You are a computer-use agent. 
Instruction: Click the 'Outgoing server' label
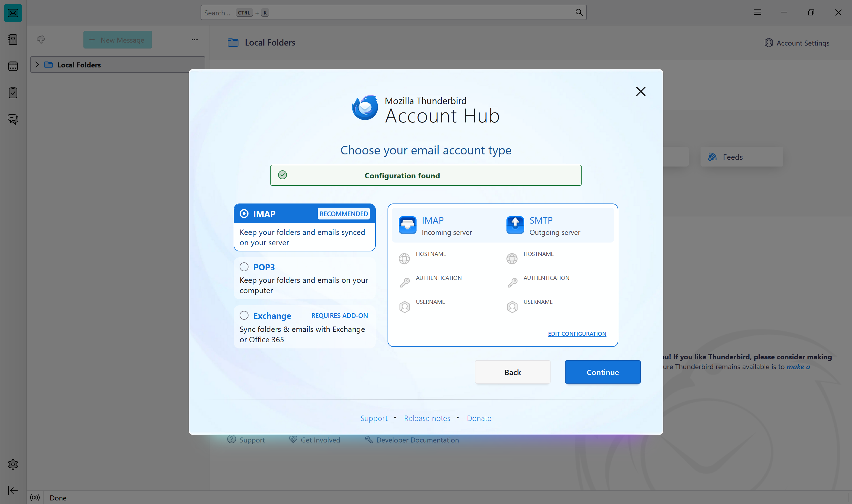[555, 233]
